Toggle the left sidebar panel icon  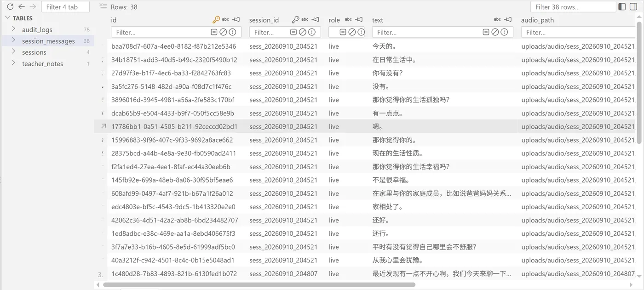(x=622, y=6)
